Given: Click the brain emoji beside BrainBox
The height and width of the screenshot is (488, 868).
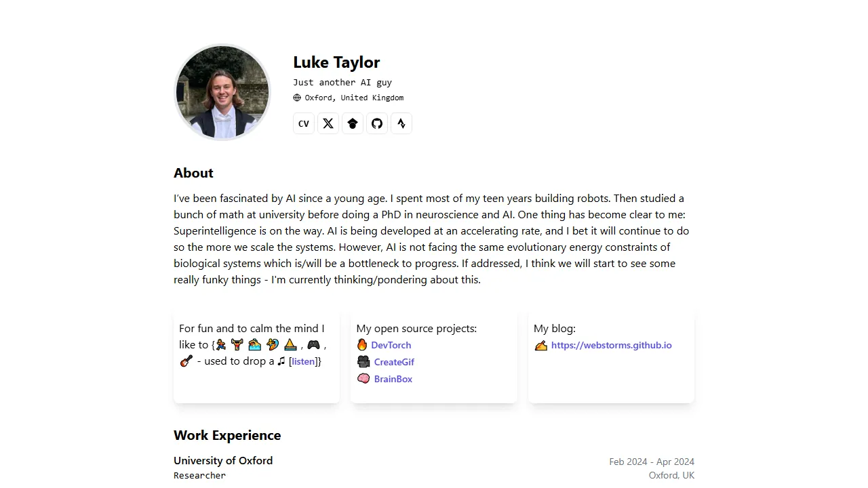Looking at the screenshot, I should click(363, 378).
